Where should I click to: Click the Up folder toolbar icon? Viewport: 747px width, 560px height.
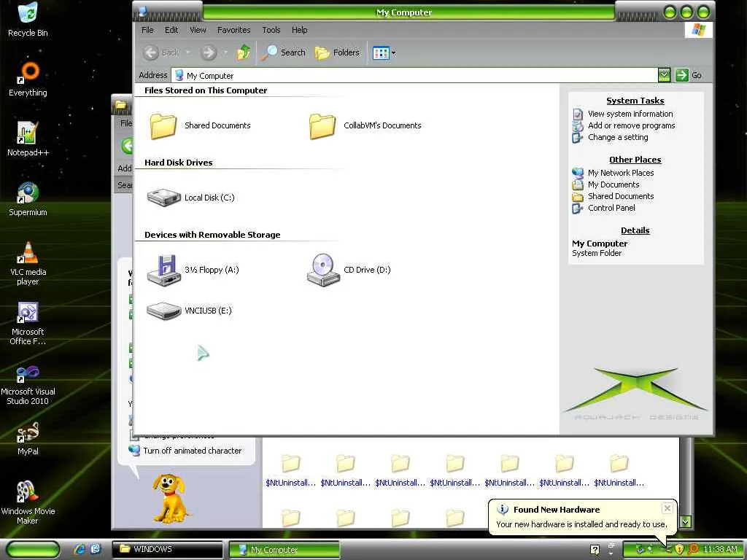tap(244, 52)
